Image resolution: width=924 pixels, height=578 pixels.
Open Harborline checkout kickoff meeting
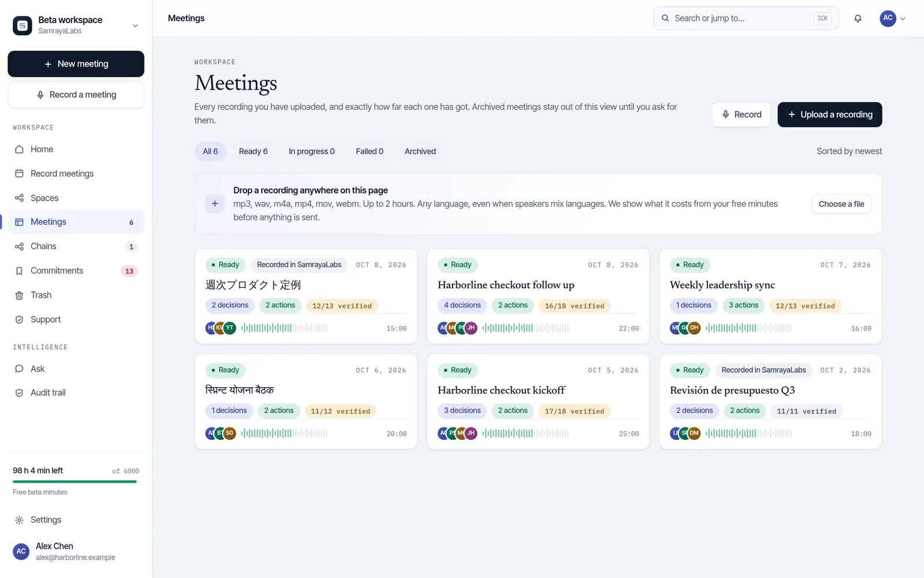(x=538, y=401)
